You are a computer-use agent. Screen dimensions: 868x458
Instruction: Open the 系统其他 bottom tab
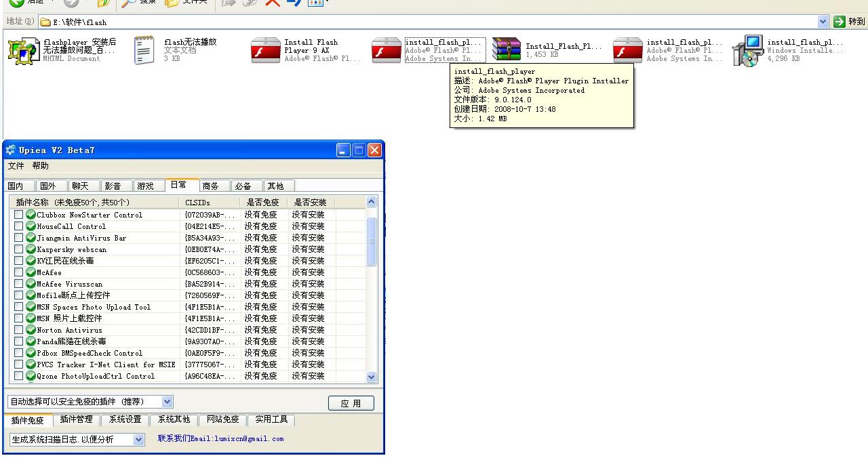(x=174, y=420)
